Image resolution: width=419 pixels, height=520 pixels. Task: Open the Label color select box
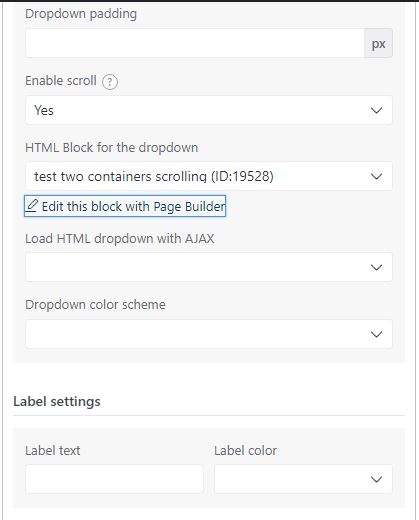(303, 479)
